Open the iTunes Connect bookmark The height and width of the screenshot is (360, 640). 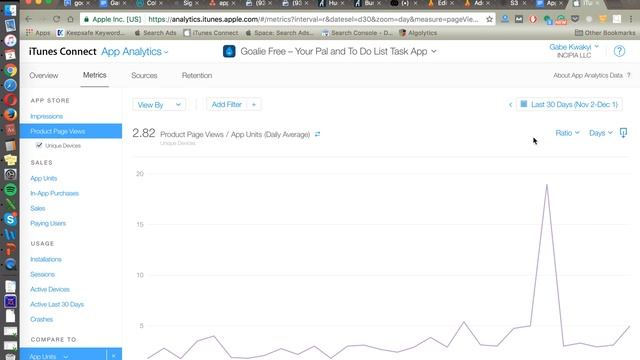[211, 33]
